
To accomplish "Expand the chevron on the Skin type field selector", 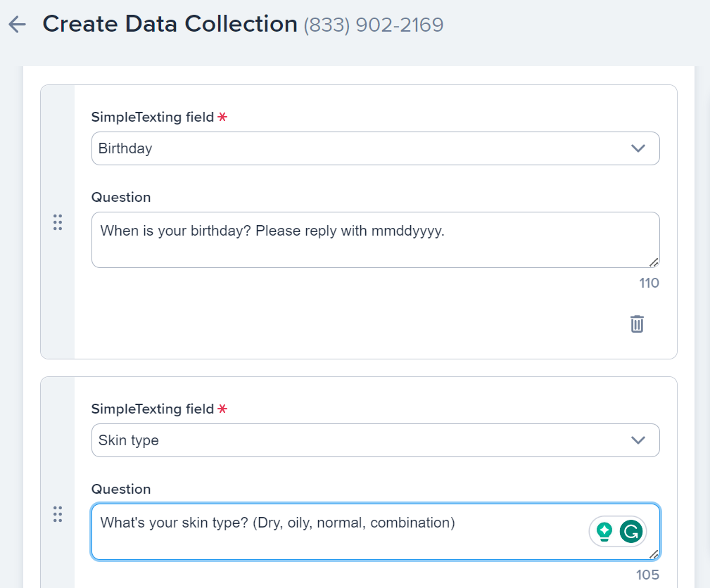I will point(638,440).
